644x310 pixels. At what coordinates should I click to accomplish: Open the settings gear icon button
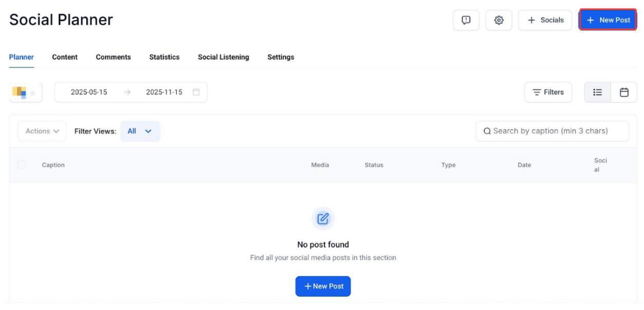tap(499, 20)
